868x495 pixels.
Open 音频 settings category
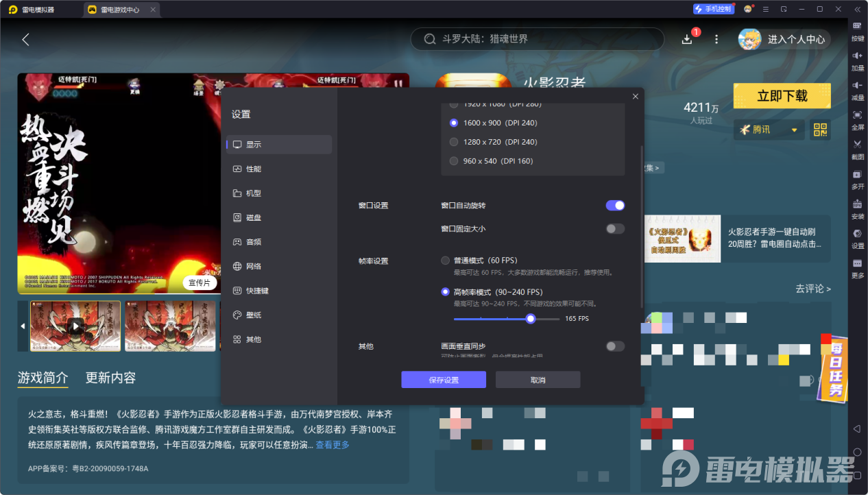[x=279, y=242]
